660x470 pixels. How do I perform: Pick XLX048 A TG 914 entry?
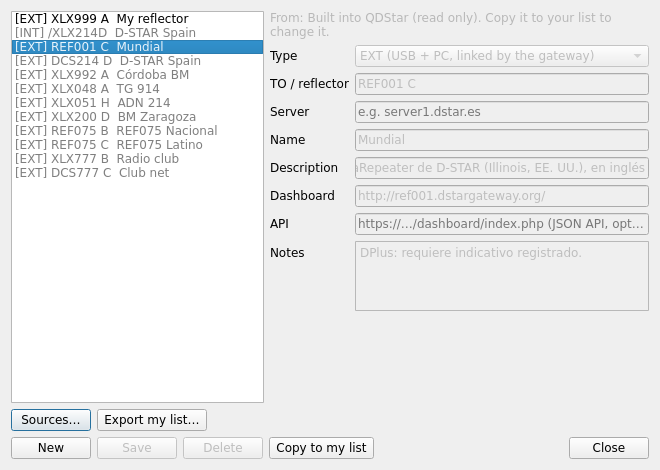point(137,89)
